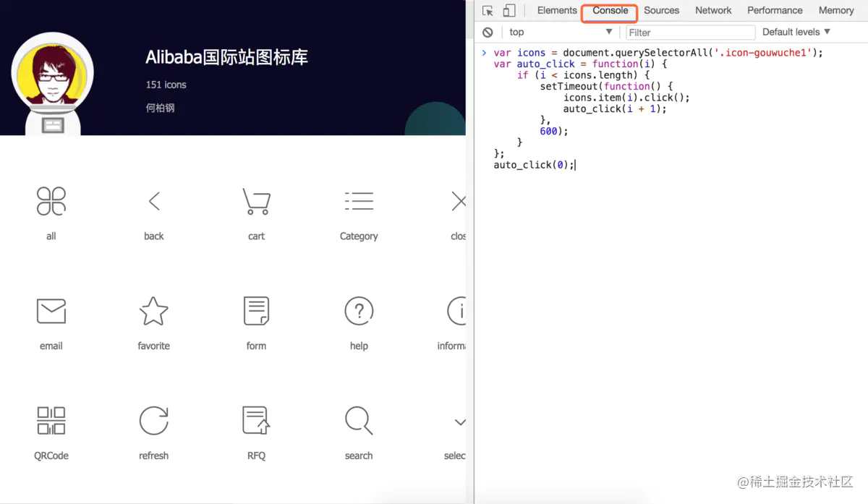Viewport: 868px width, 504px height.
Task: Select the cart icon
Action: point(256,202)
